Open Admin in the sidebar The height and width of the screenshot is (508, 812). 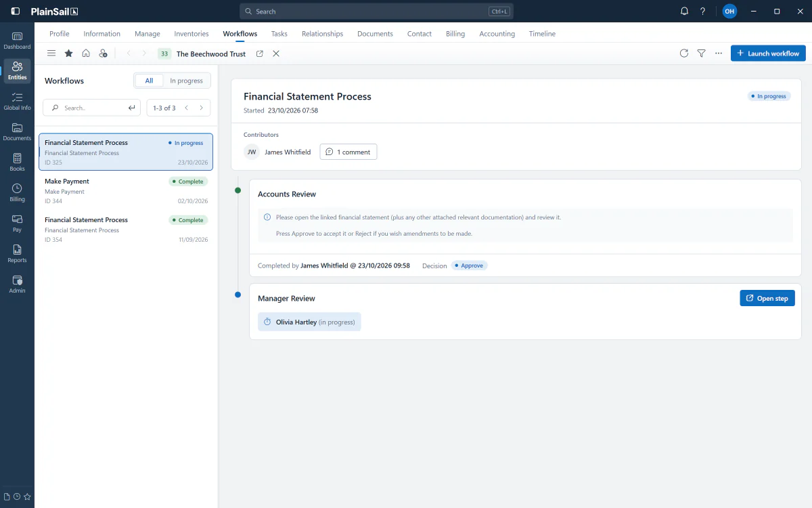click(x=17, y=284)
